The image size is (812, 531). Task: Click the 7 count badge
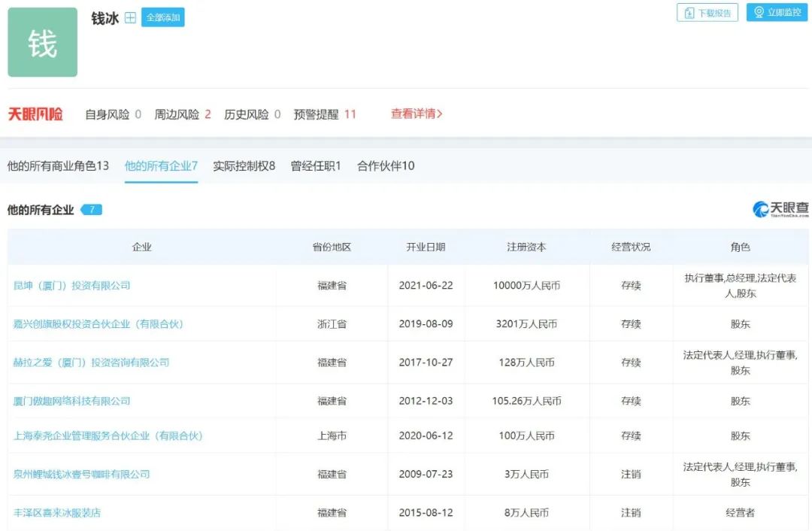pos(92,210)
